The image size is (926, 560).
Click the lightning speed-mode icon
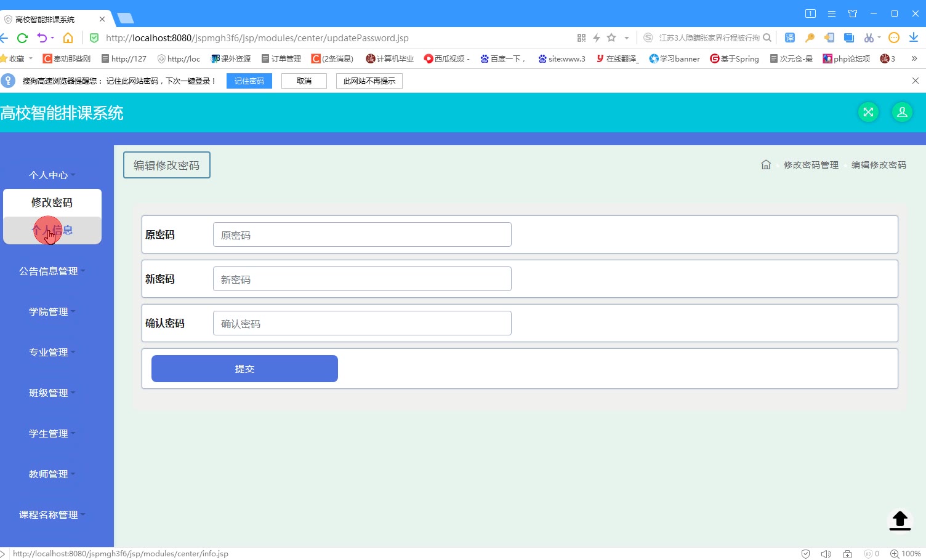tap(597, 38)
